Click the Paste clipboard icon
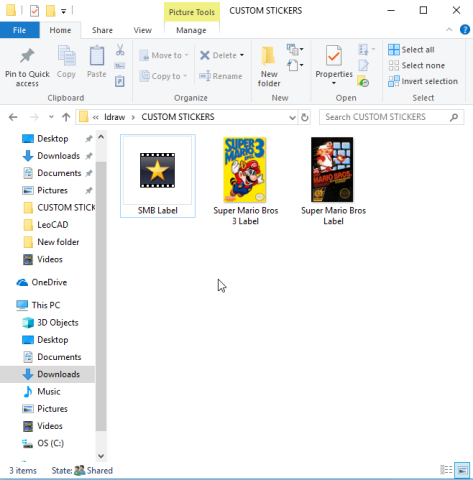Image resolution: width=473 pixels, height=480 pixels. (97, 56)
